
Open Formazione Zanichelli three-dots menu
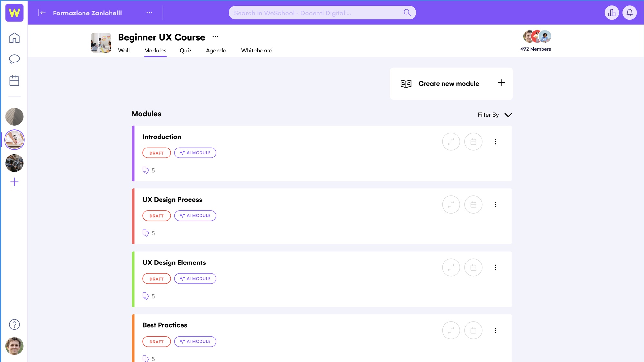[149, 13]
